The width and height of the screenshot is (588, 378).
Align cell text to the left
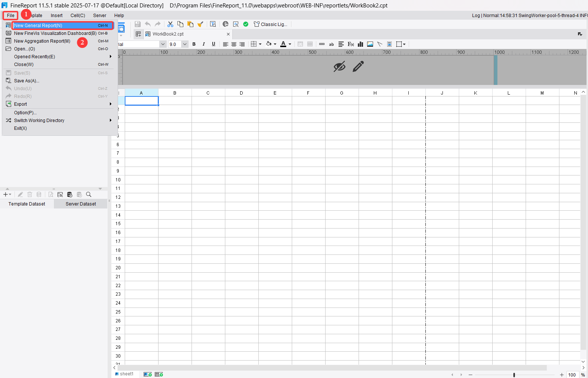click(x=225, y=44)
